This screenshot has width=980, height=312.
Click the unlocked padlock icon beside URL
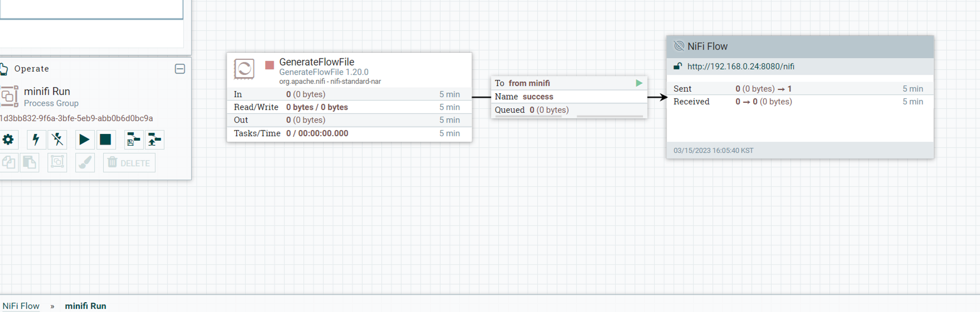click(x=678, y=66)
